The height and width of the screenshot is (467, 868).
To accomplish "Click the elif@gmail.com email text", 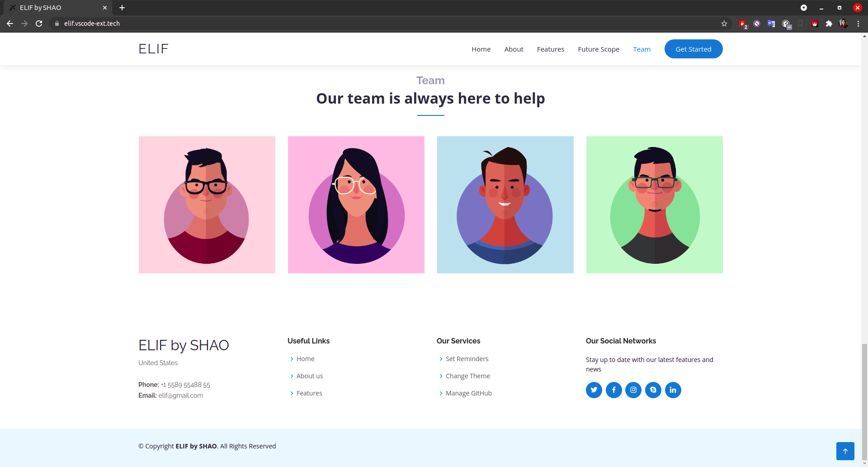I will 180,396.
